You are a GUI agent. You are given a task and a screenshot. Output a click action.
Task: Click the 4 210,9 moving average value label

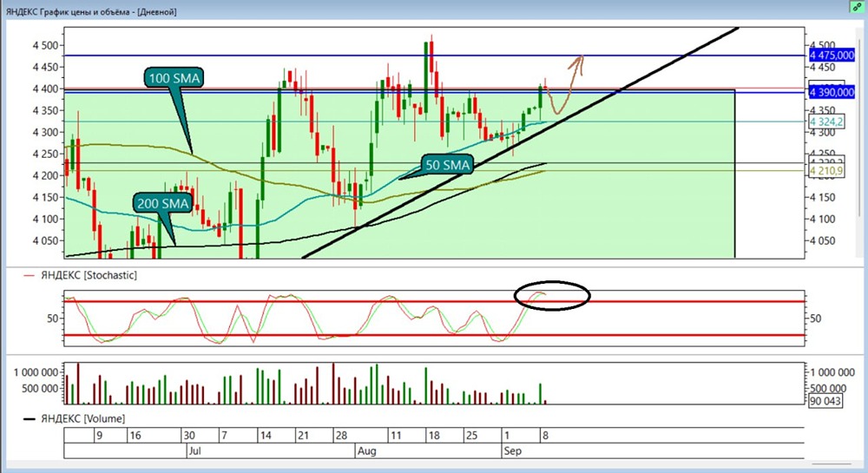click(x=826, y=171)
